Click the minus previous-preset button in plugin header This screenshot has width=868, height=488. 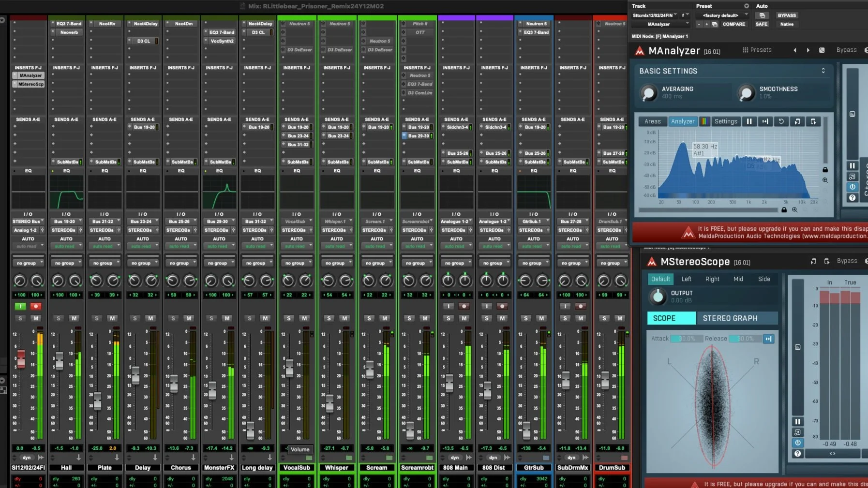[699, 24]
